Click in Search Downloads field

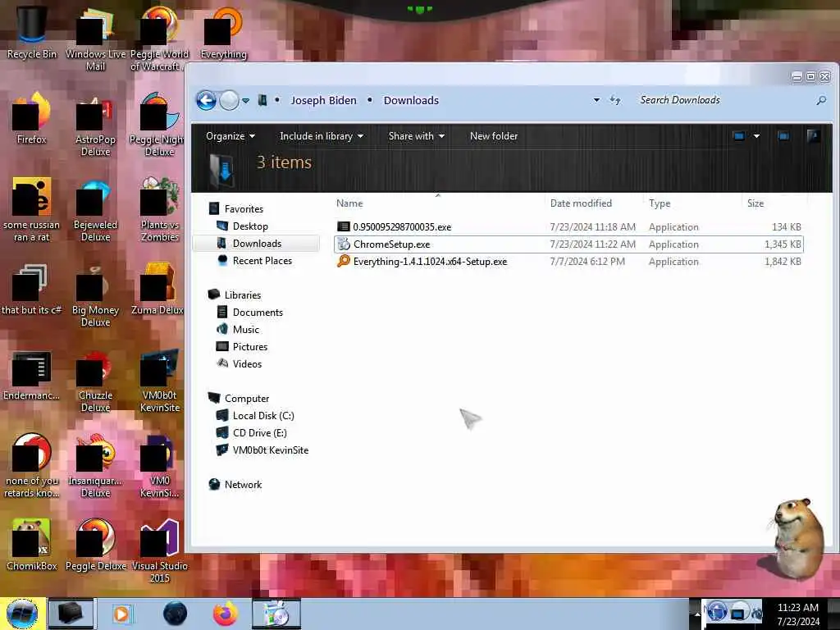pyautogui.click(x=724, y=100)
